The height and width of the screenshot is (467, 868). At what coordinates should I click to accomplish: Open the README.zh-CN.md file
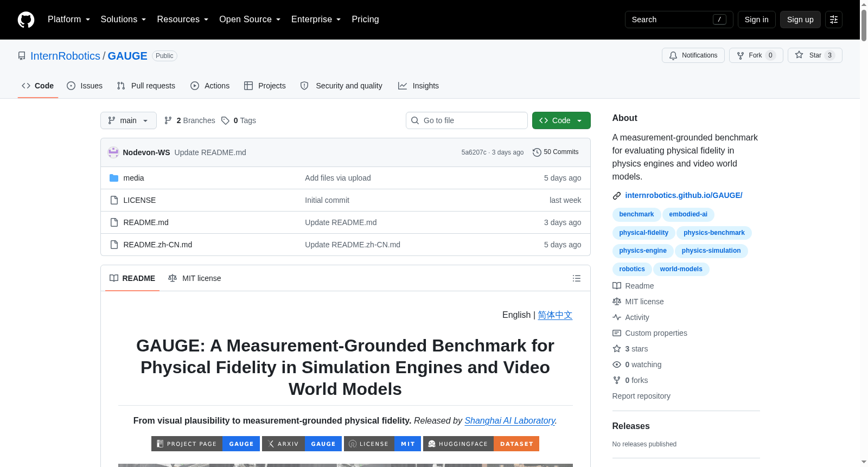coord(158,245)
